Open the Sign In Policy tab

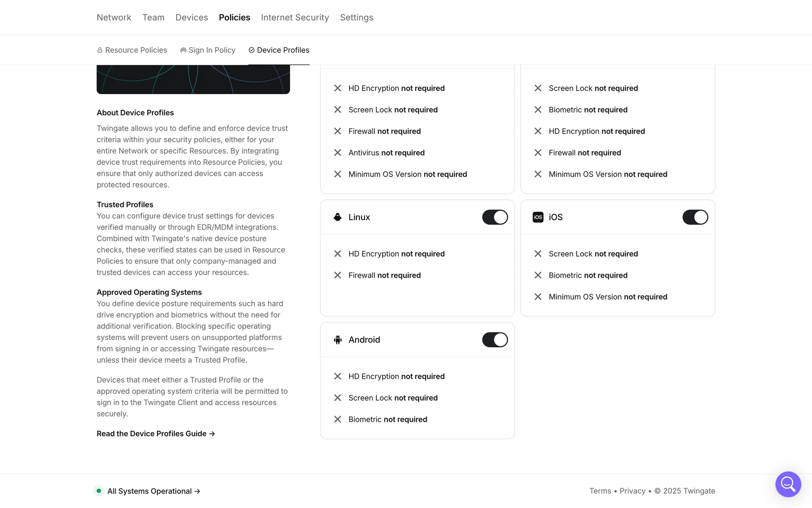(212, 50)
